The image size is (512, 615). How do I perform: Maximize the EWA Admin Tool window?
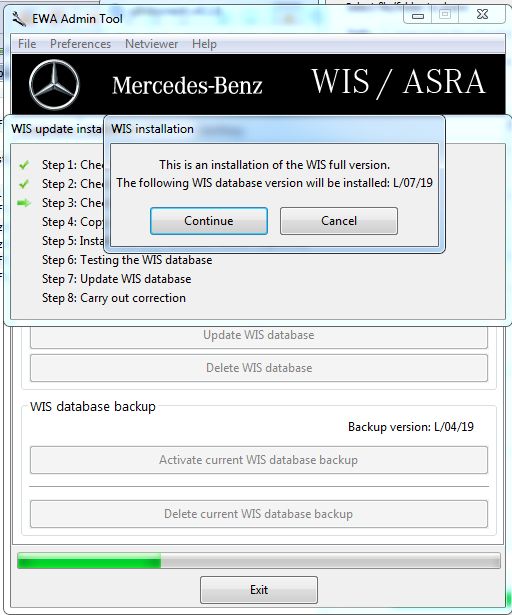[445, 15]
